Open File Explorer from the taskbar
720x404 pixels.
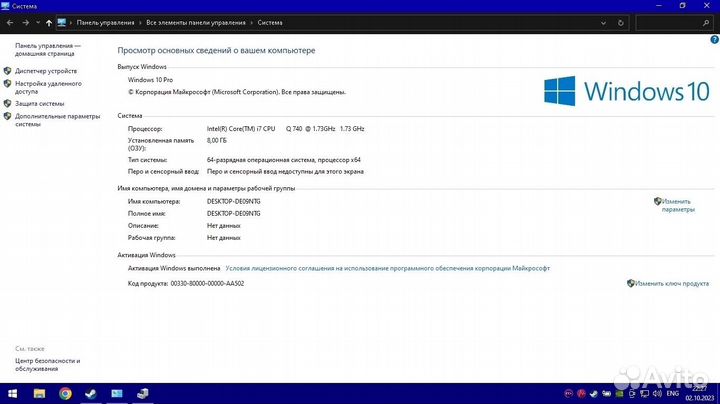[40, 393]
